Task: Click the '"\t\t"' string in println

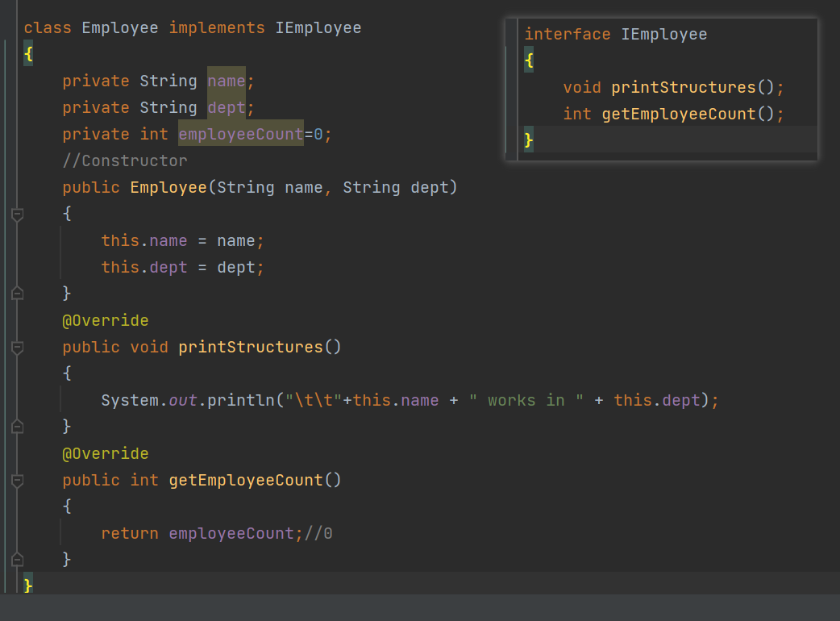Action: (x=314, y=400)
